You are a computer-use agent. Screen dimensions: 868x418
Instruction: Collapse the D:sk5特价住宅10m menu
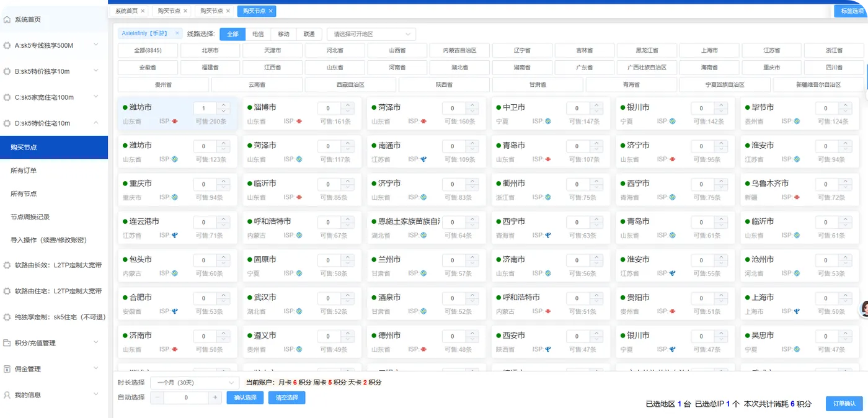96,123
